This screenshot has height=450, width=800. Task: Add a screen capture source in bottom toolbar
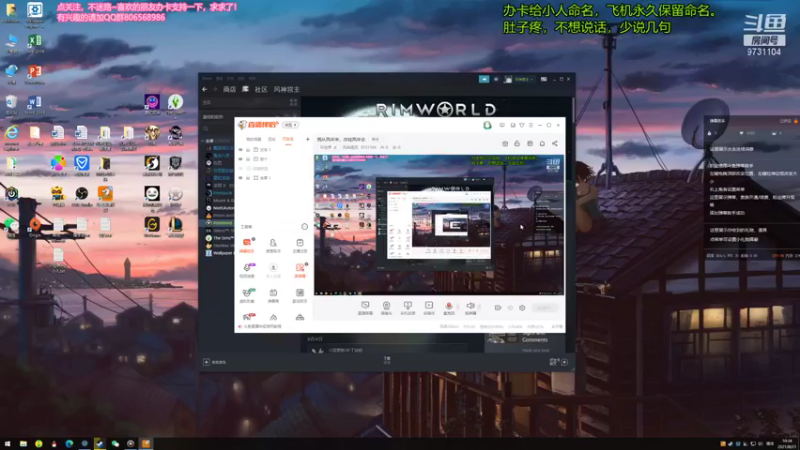[365, 308]
